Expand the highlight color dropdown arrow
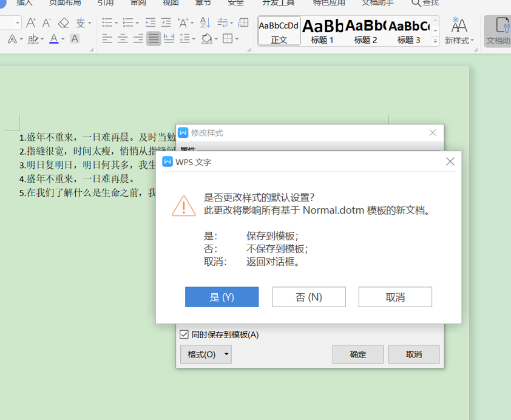The height and width of the screenshot is (420, 511). 42,39
